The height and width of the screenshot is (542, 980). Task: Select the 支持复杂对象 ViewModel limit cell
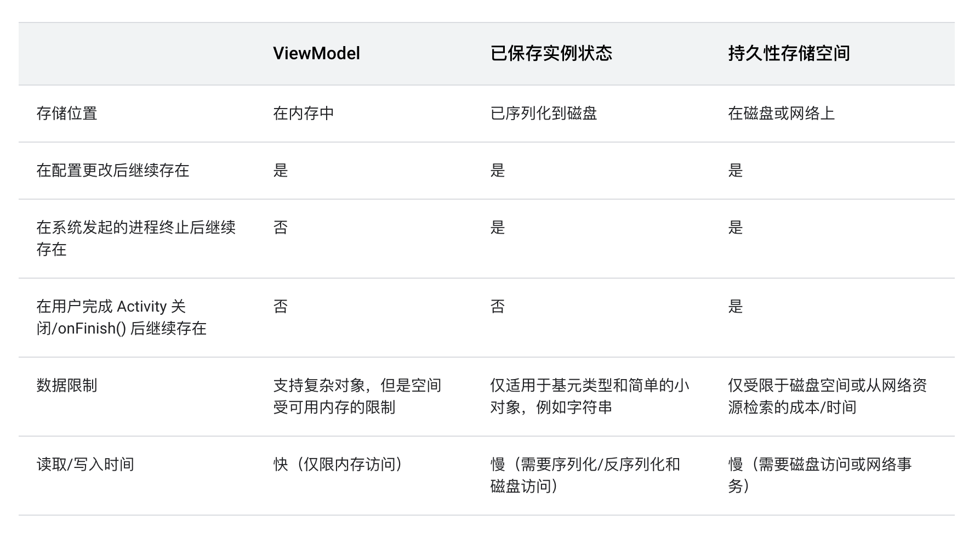pos(357,396)
